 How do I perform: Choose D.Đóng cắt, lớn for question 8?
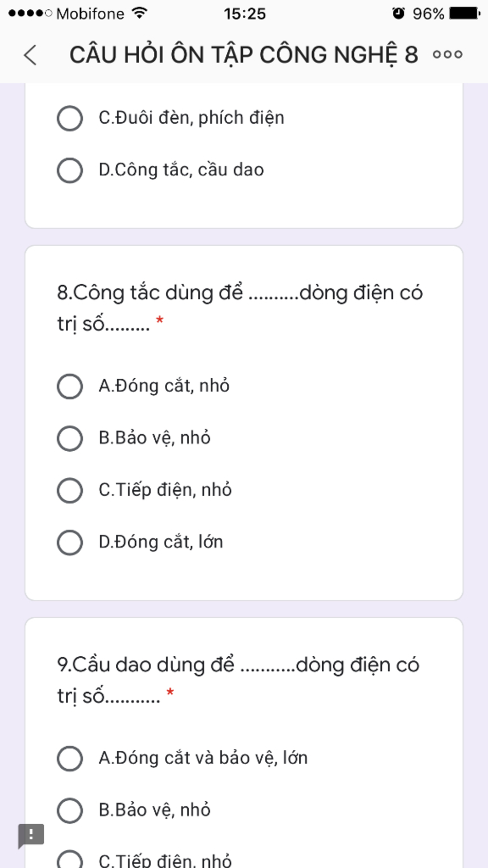[70, 542]
